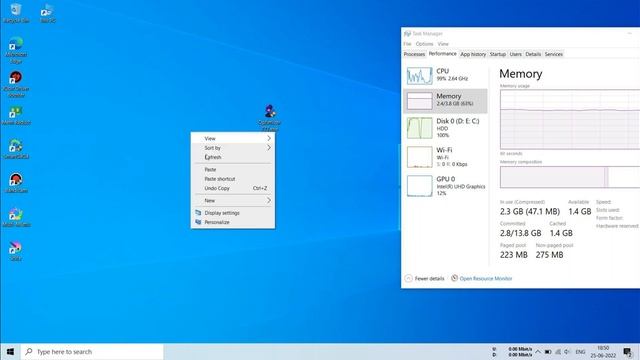Select the Disk 0 graph thumbnail
This screenshot has width=640, height=360.
tap(419, 128)
